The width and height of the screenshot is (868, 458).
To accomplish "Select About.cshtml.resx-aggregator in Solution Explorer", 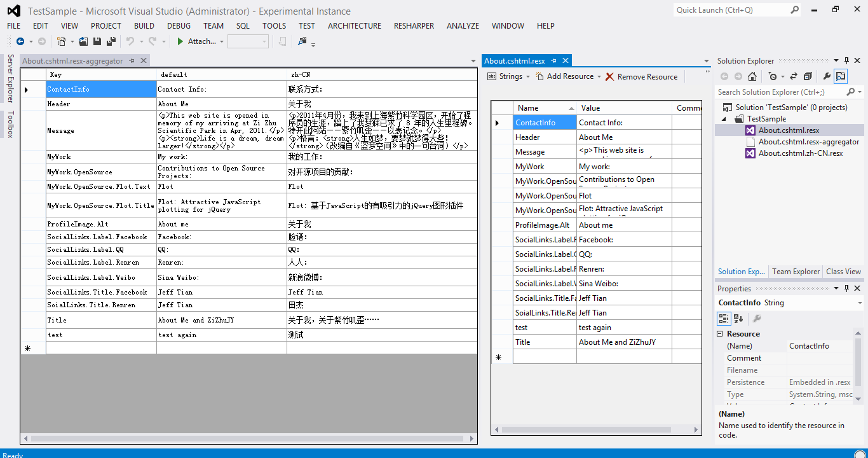I will tap(808, 142).
